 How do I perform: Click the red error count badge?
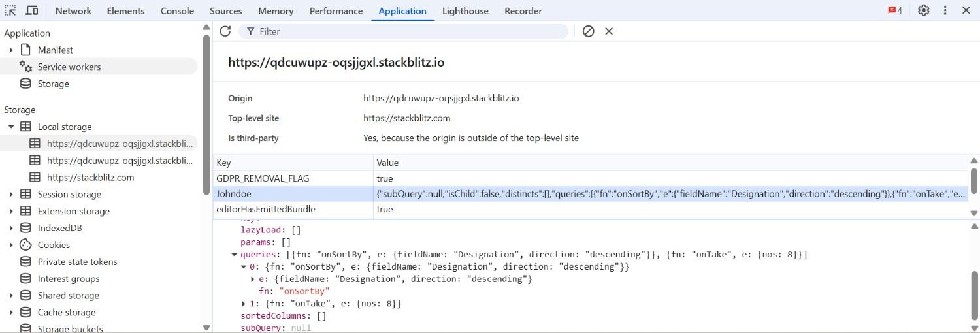[x=895, y=10]
